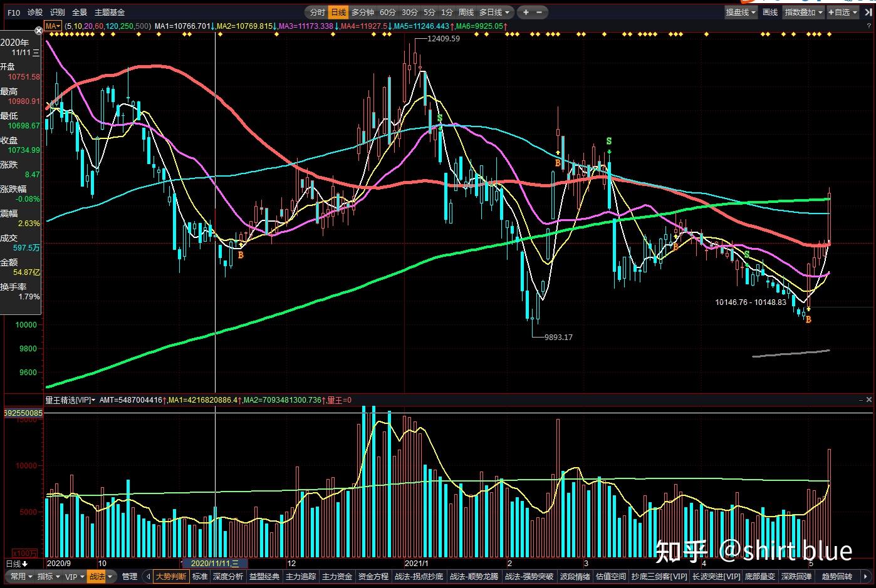Click the 10146.76 - 10148.83 gap label
This screenshot has height=588, width=876.
pos(750,302)
